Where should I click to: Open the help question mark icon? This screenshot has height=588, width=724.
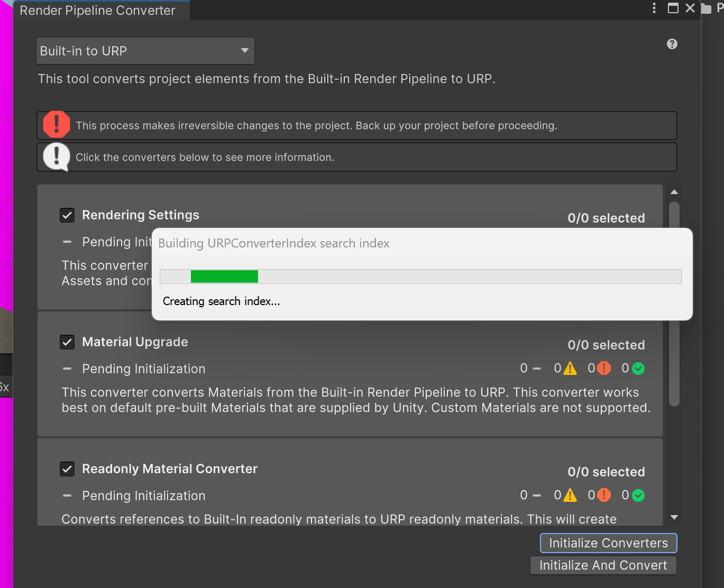tap(672, 44)
